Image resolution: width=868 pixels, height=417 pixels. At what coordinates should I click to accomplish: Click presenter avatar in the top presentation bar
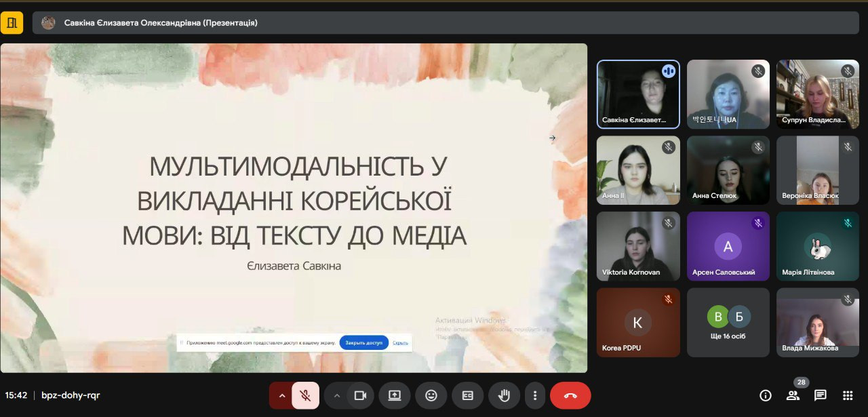tap(48, 23)
